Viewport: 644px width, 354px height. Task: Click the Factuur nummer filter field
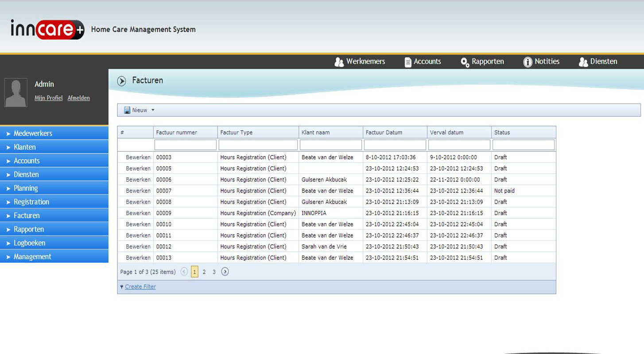(x=186, y=145)
